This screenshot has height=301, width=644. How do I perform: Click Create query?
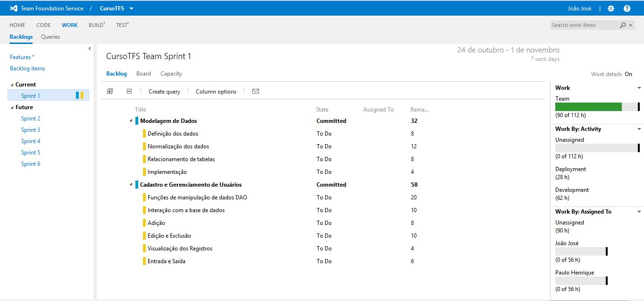[x=164, y=92]
